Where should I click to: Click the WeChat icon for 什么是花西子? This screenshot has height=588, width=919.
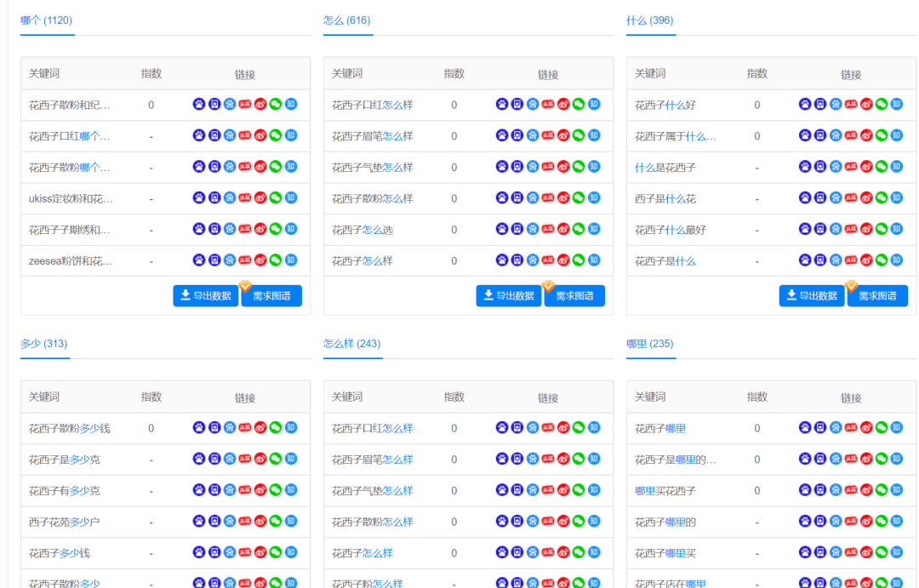(882, 168)
